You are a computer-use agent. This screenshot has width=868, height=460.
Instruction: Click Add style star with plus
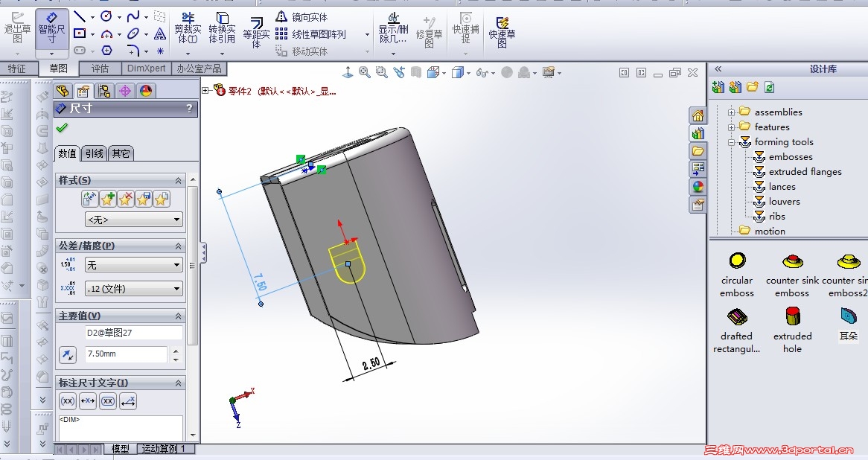point(107,199)
